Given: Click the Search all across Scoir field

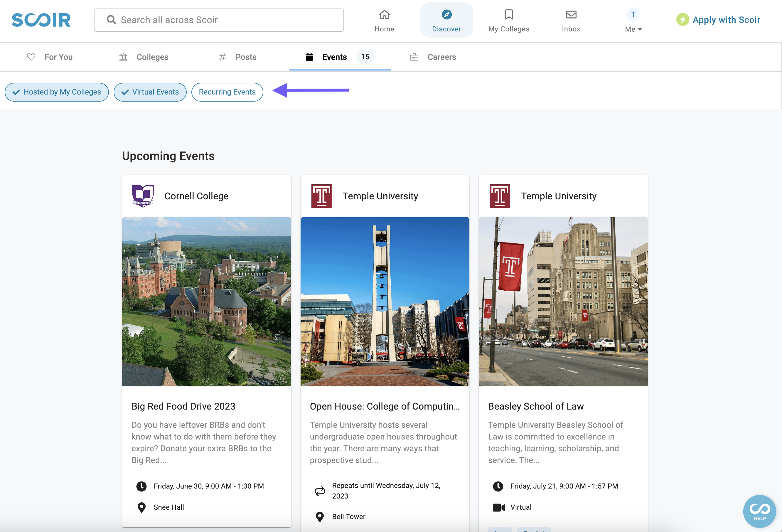Looking at the screenshot, I should coord(219,20).
